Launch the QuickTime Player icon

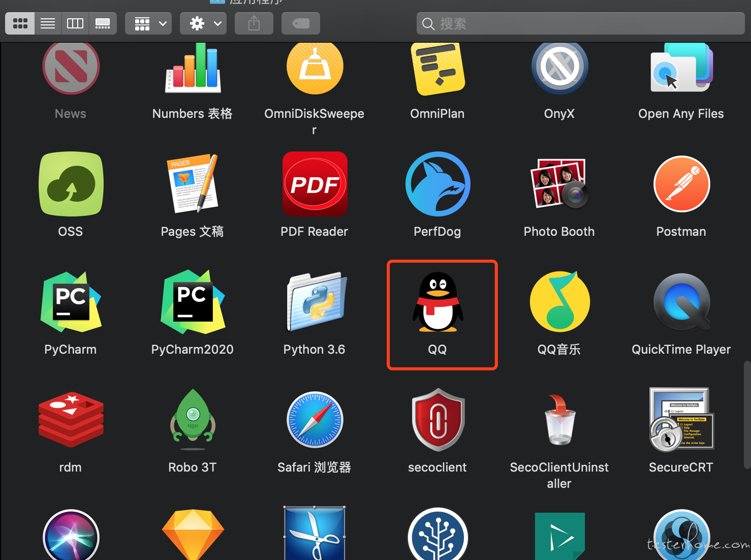click(681, 302)
